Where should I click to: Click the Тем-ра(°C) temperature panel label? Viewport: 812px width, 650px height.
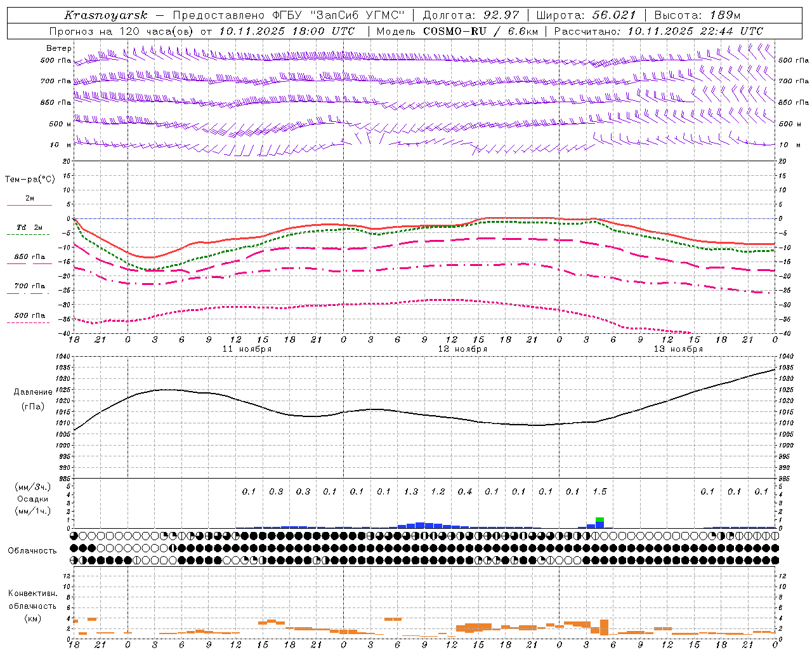coord(30,179)
